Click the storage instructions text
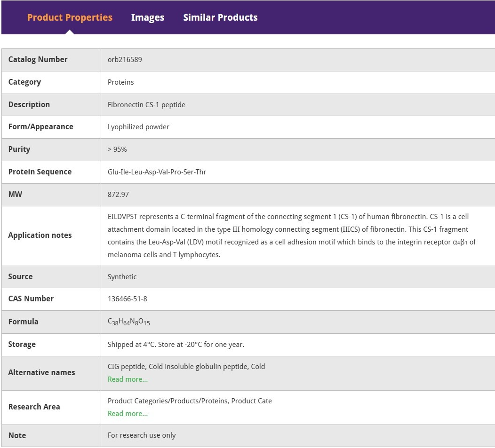The image size is (495, 448). click(x=176, y=345)
